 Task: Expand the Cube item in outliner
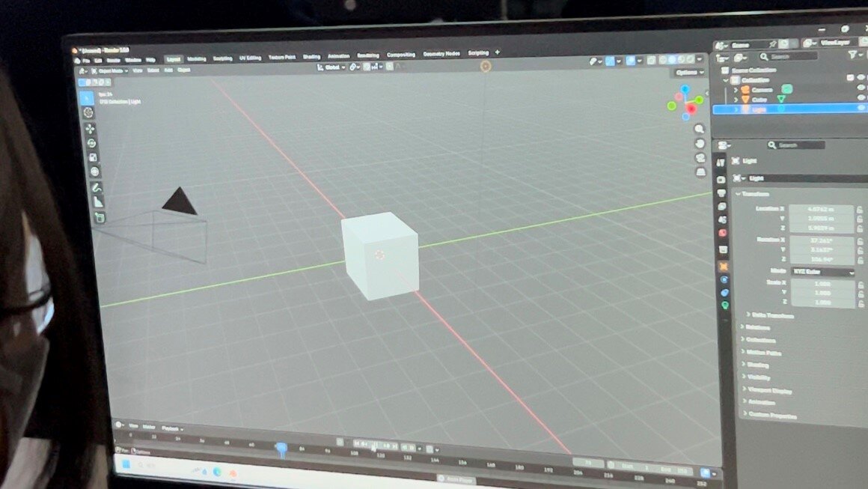tap(736, 99)
